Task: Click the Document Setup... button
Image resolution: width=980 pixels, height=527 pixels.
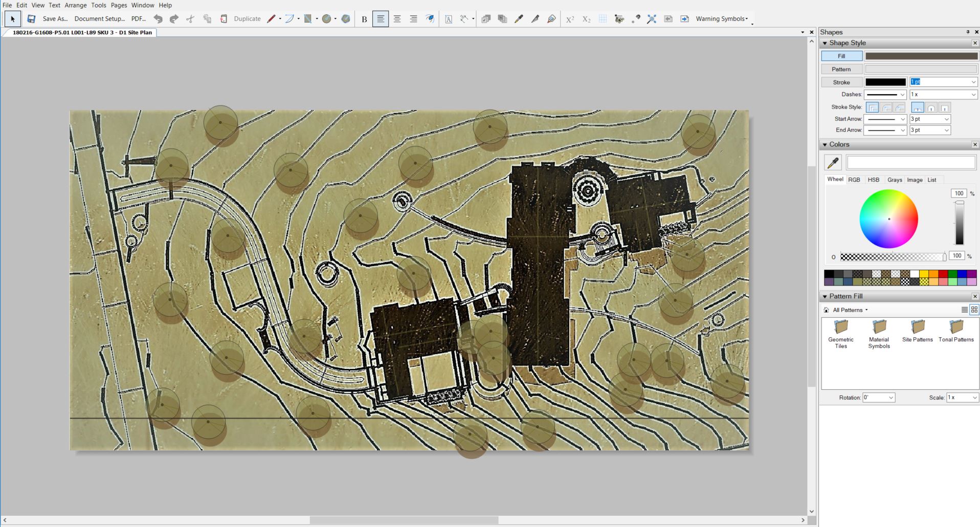Action: [99, 19]
